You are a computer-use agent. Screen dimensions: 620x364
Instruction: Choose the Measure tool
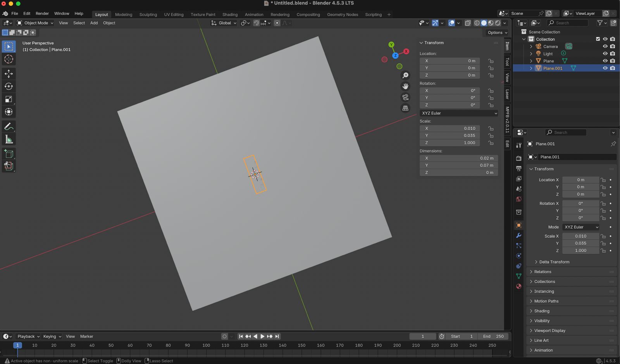coord(9,139)
